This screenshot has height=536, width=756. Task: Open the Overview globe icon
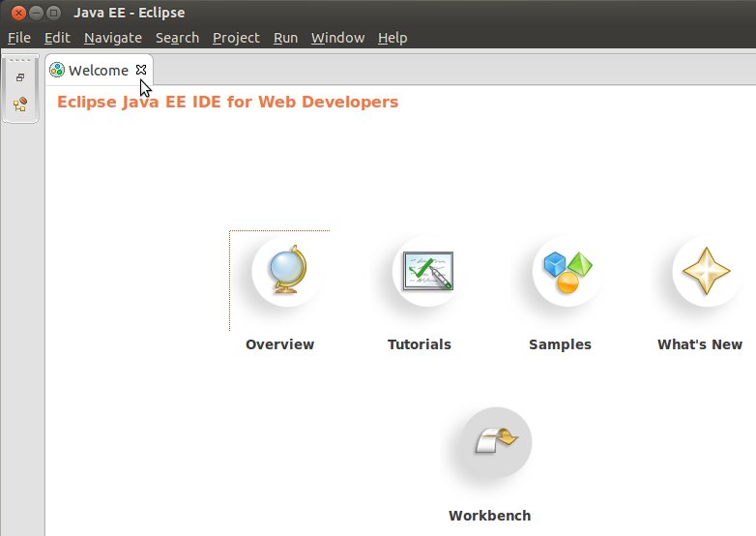[x=286, y=271]
